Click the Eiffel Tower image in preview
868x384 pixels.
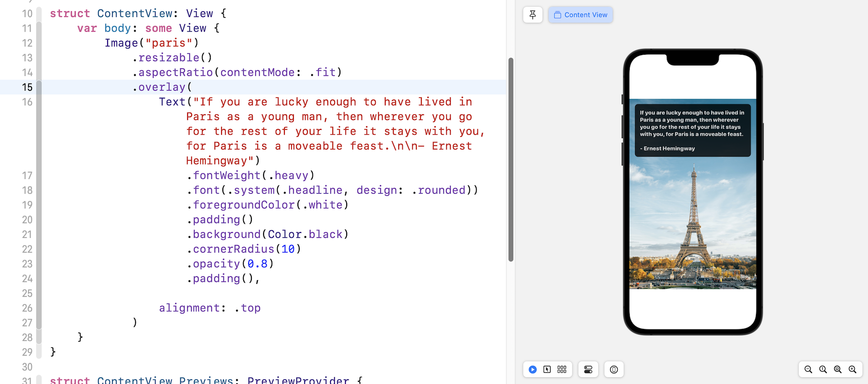[x=693, y=226]
